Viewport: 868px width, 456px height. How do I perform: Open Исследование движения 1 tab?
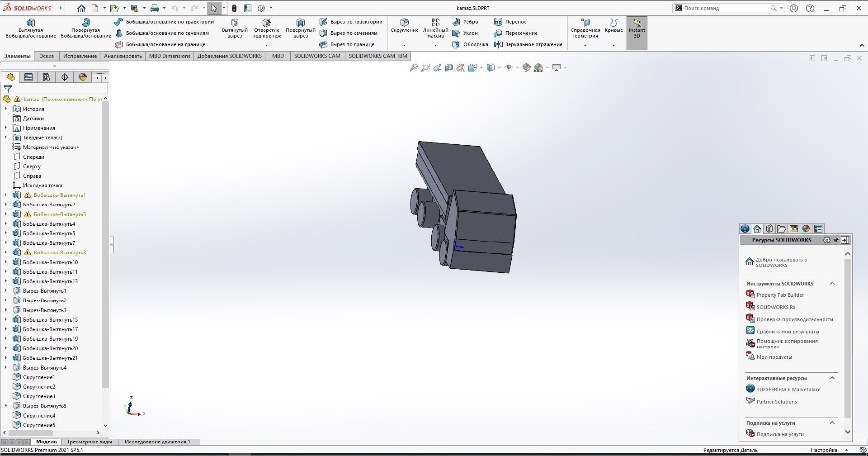point(157,442)
